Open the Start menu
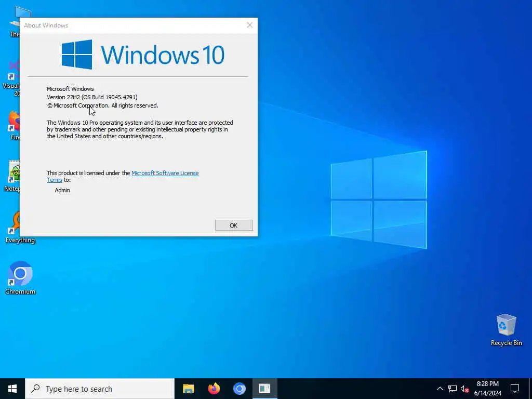The image size is (532, 399). [x=12, y=389]
